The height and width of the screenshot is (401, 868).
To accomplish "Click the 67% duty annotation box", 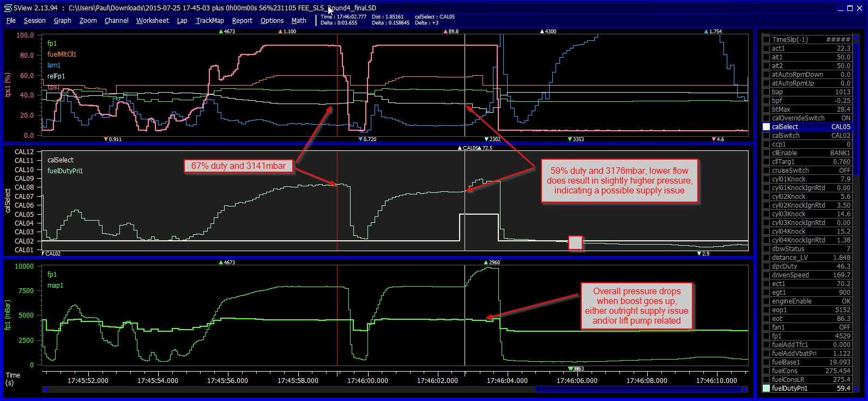I will (x=238, y=166).
